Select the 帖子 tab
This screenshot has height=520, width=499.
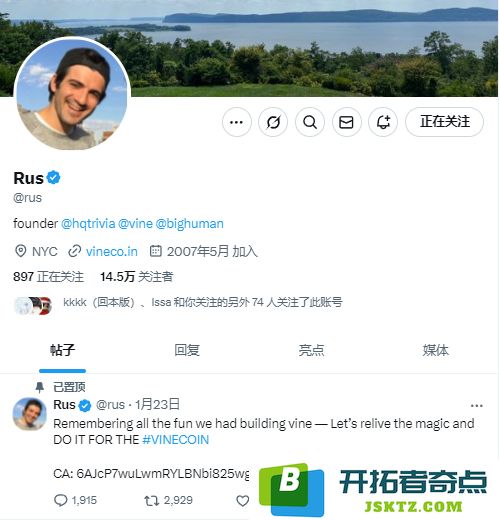pos(62,350)
